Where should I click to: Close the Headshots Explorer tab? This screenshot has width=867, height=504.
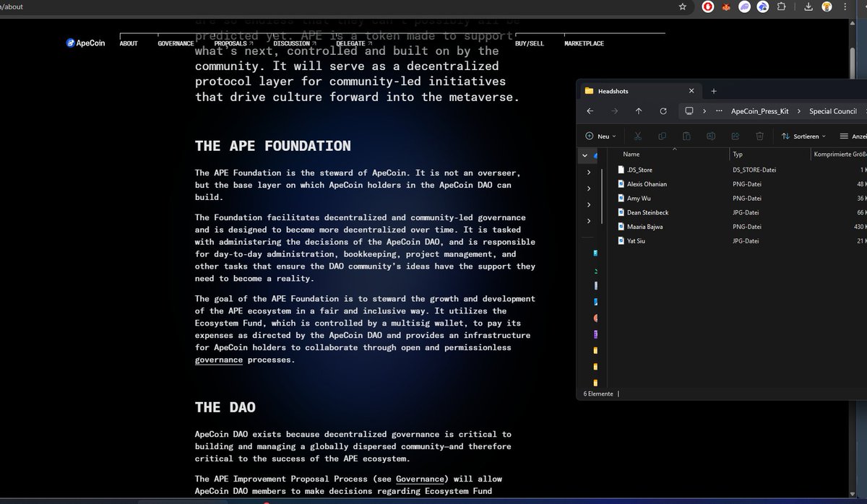(x=691, y=91)
